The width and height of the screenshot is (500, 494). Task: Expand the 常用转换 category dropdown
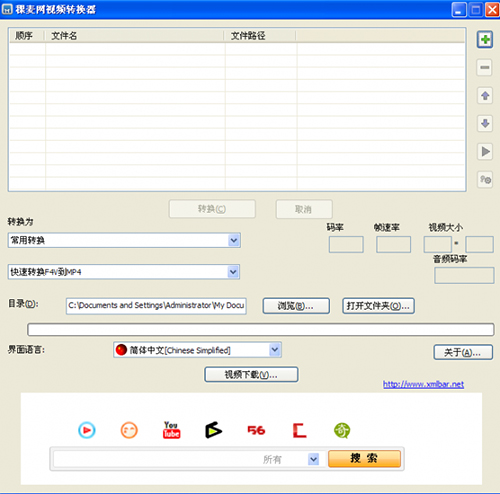[x=234, y=240]
